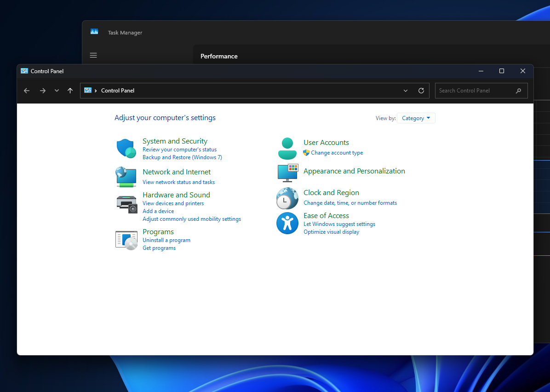
Task: Open the System and Security shield icon
Action: [126, 149]
